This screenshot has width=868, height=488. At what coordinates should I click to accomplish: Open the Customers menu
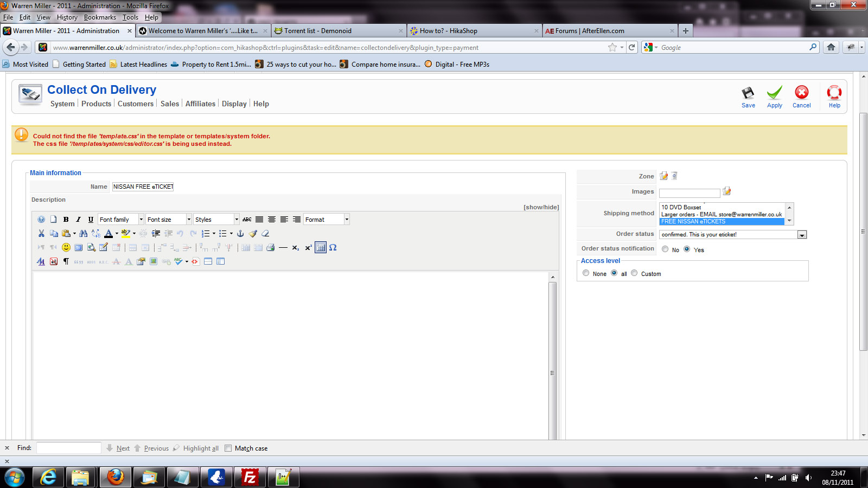tap(136, 104)
